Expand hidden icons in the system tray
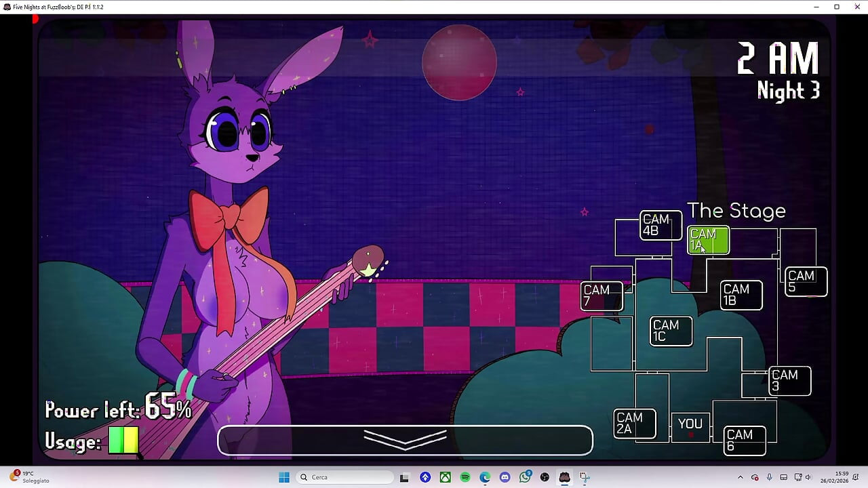This screenshot has width=868, height=488. click(741, 477)
